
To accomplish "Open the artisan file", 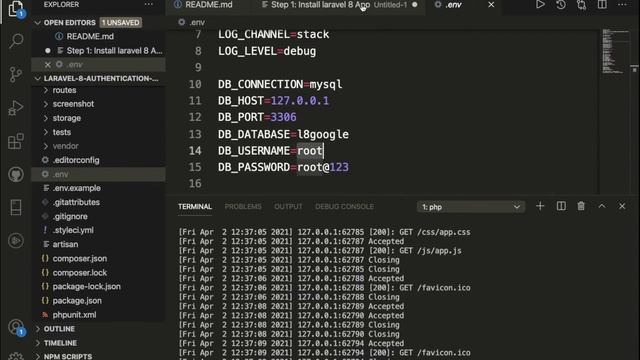I will 65,244.
